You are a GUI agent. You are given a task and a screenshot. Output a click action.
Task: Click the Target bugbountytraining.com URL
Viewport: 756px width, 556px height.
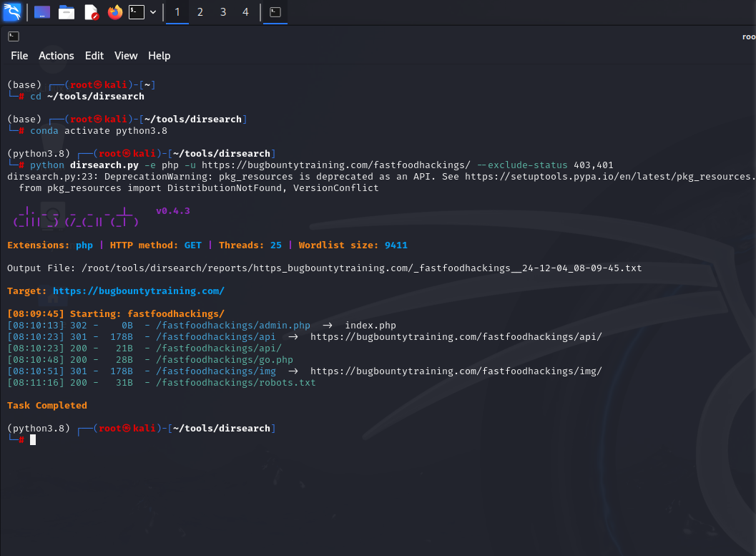pyautogui.click(x=139, y=291)
